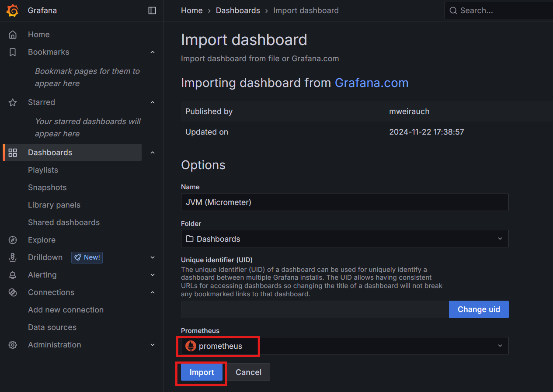
Task: Click the folder icon in Folder field
Action: point(189,239)
